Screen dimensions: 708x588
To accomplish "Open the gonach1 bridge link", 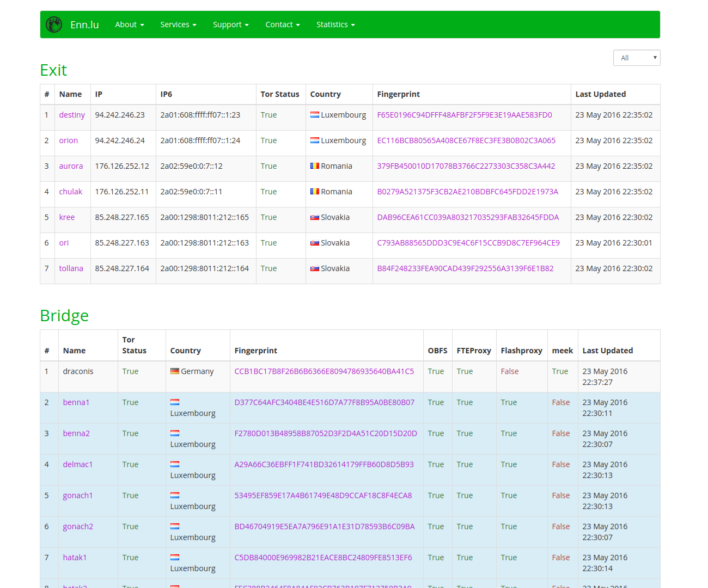I will click(x=78, y=495).
